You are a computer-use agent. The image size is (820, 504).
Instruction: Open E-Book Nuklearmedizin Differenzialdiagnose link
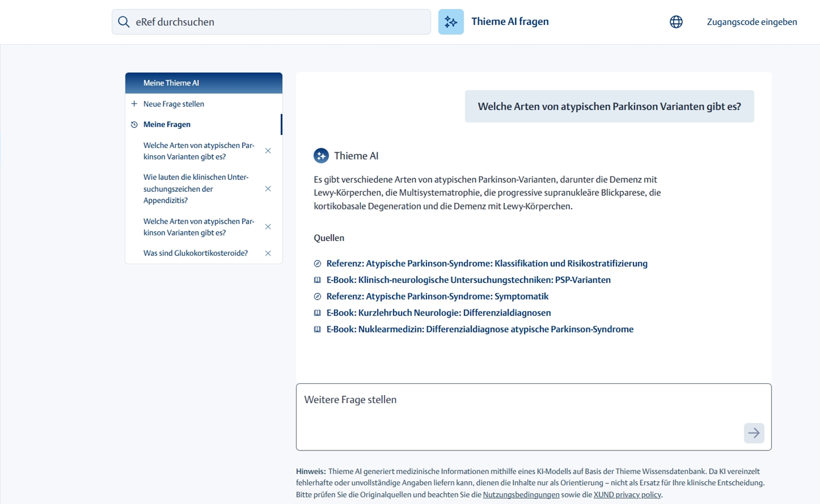tap(480, 329)
